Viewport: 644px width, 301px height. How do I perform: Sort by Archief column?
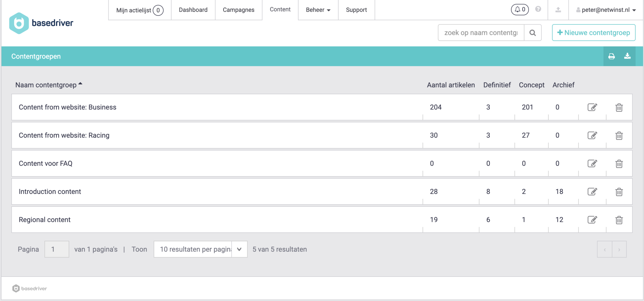point(563,85)
